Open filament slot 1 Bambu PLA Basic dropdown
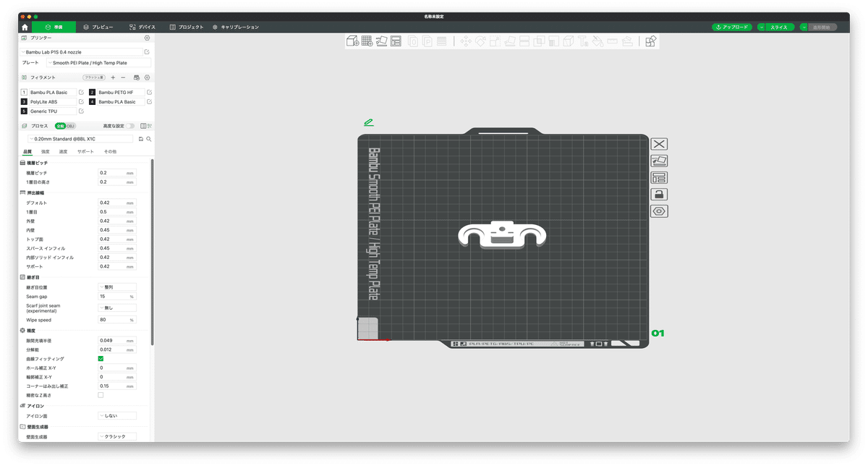This screenshot has height=466, width=868. pos(52,93)
